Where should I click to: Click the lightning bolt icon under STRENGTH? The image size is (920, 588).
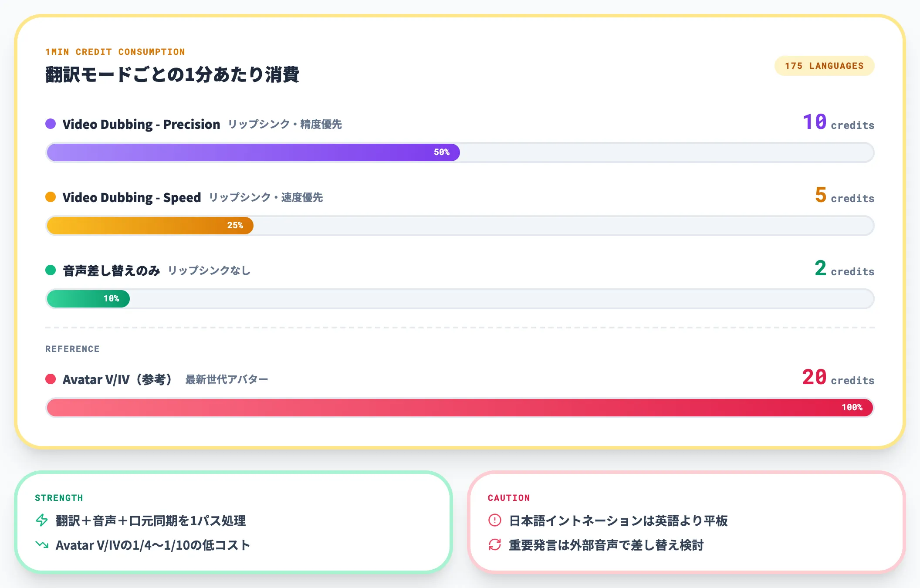tap(42, 520)
